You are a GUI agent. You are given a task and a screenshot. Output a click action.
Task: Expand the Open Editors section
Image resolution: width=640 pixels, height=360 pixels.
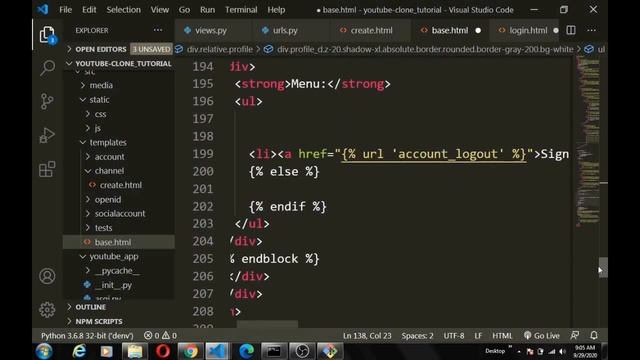coord(101,49)
